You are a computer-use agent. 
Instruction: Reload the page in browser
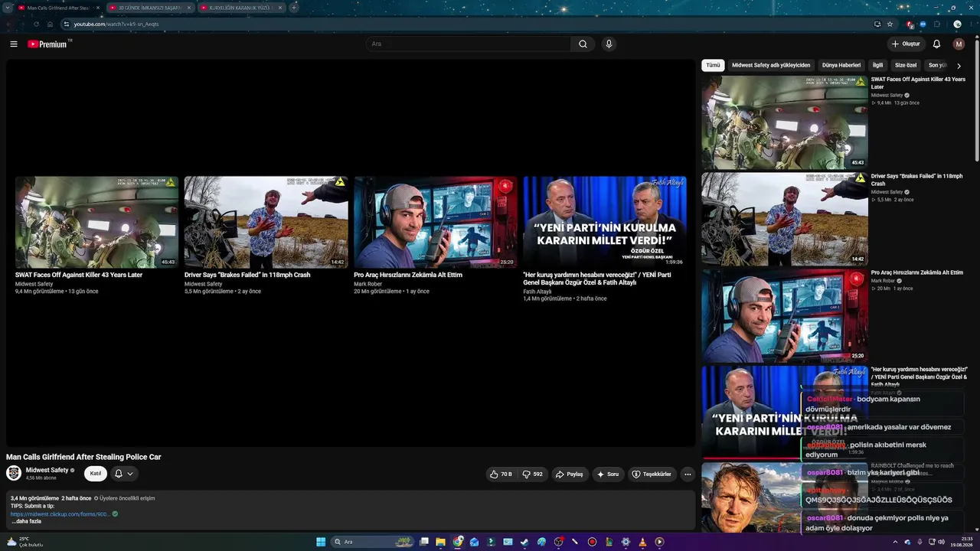point(36,24)
